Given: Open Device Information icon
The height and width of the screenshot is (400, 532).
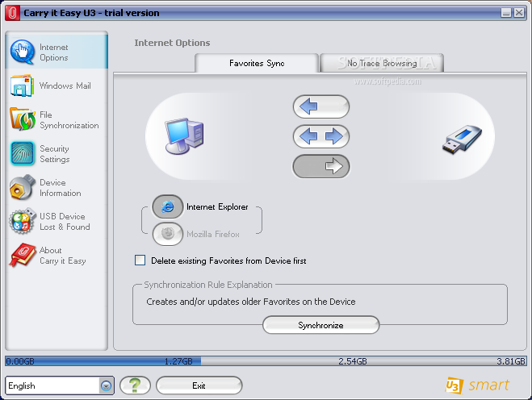Looking at the screenshot, I should tap(23, 187).
